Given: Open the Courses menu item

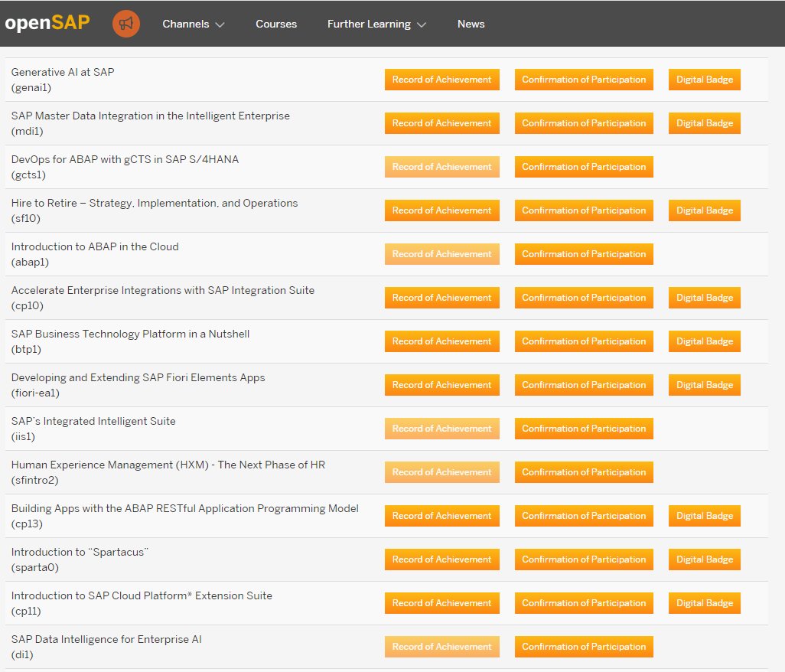Looking at the screenshot, I should [276, 24].
